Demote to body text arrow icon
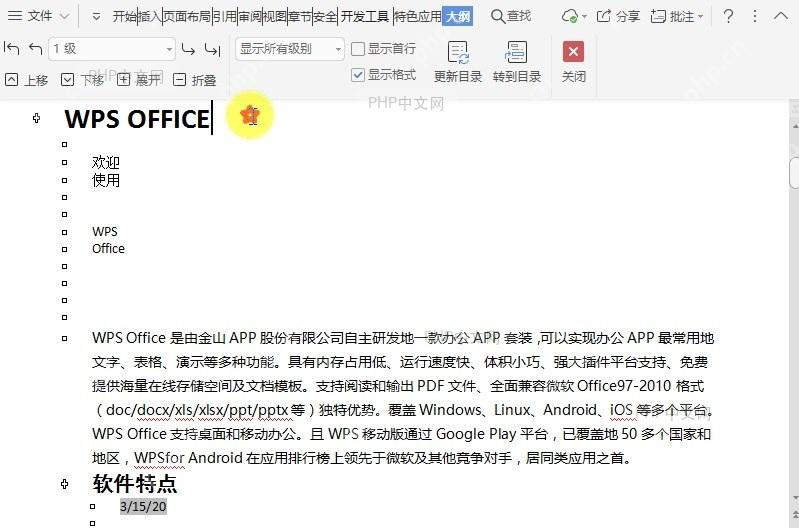Image resolution: width=799 pixels, height=528 pixels. pos(212,49)
